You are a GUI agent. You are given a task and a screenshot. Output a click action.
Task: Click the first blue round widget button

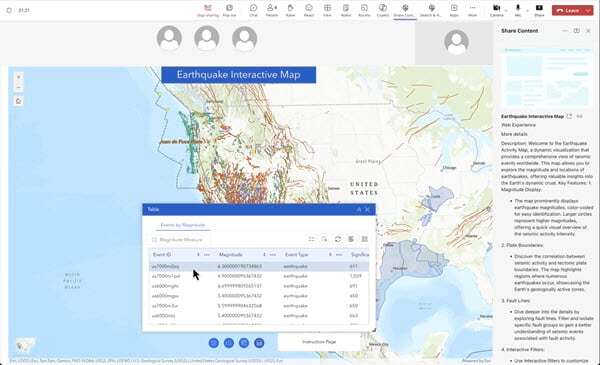[214, 343]
